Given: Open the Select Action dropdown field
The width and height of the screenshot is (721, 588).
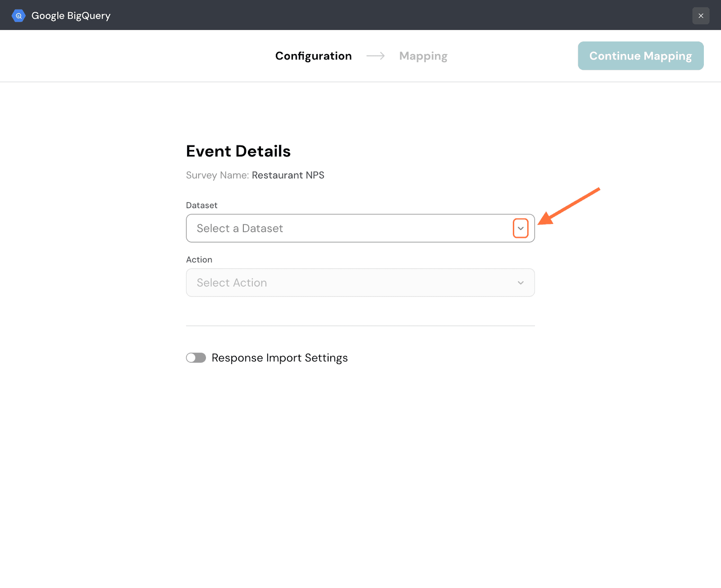Looking at the screenshot, I should tap(360, 283).
